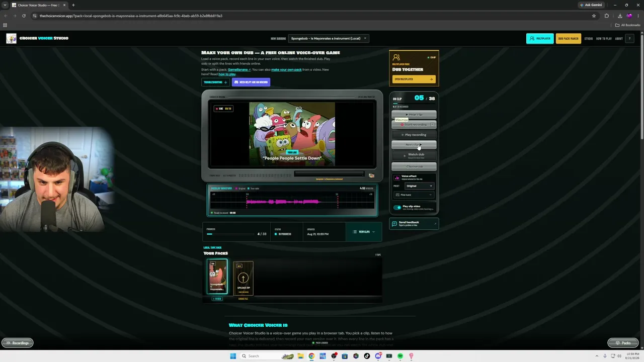Open browser downloads icon
The width and height of the screenshot is (644, 362).
coord(620,16)
